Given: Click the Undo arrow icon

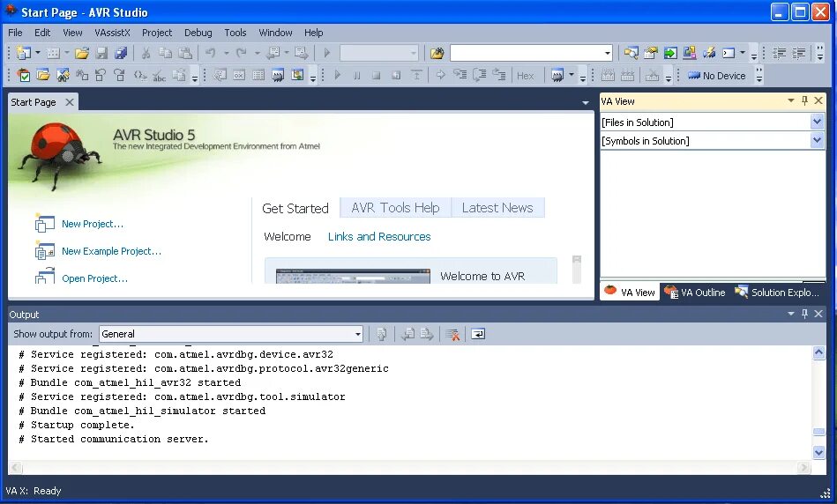Looking at the screenshot, I should click(210, 53).
